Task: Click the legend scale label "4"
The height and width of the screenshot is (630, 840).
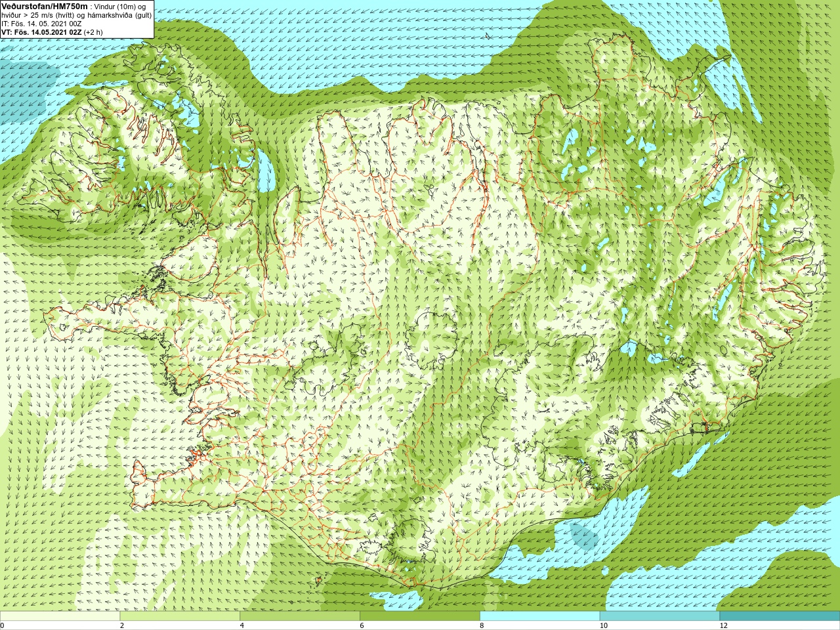Action: [x=242, y=625]
